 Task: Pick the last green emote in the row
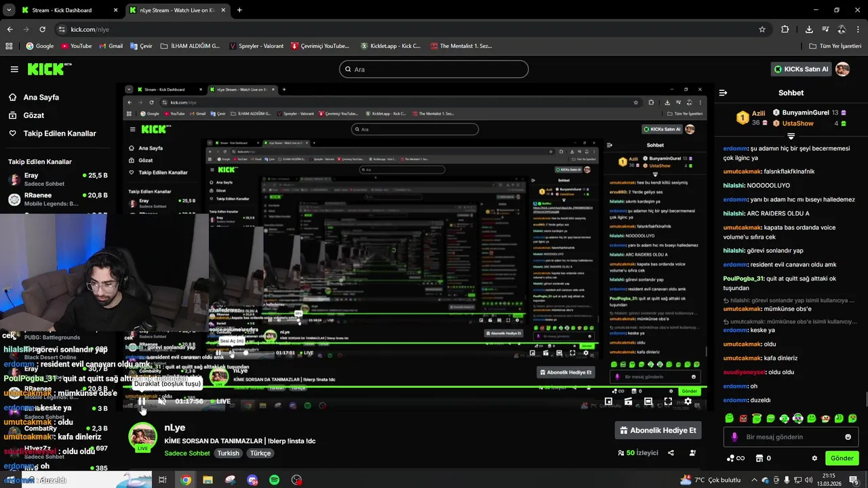[x=852, y=419]
